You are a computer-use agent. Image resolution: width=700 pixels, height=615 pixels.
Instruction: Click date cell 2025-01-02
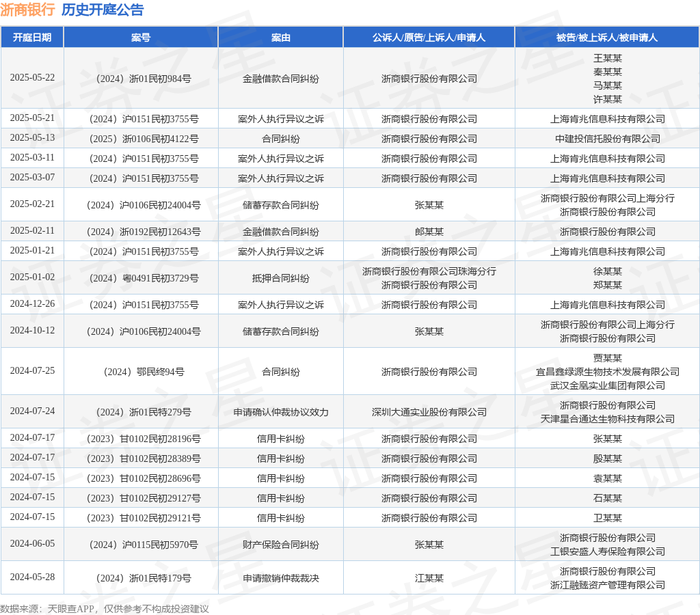point(32,277)
